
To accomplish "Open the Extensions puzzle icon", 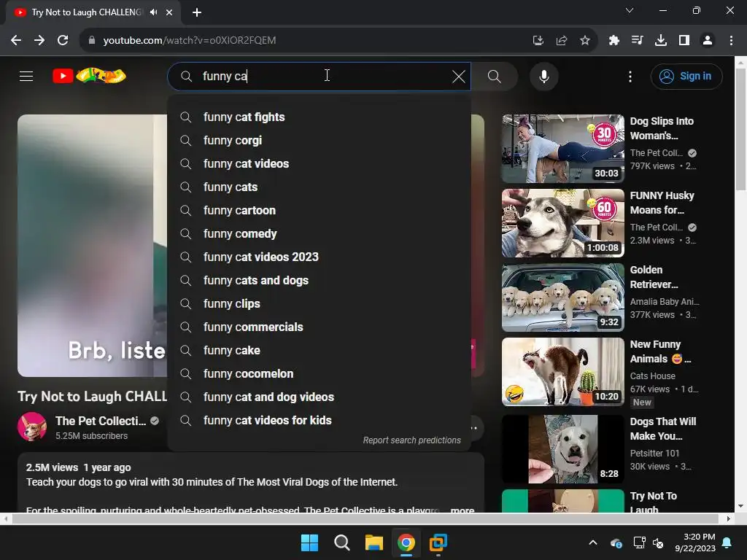I will coord(614,41).
